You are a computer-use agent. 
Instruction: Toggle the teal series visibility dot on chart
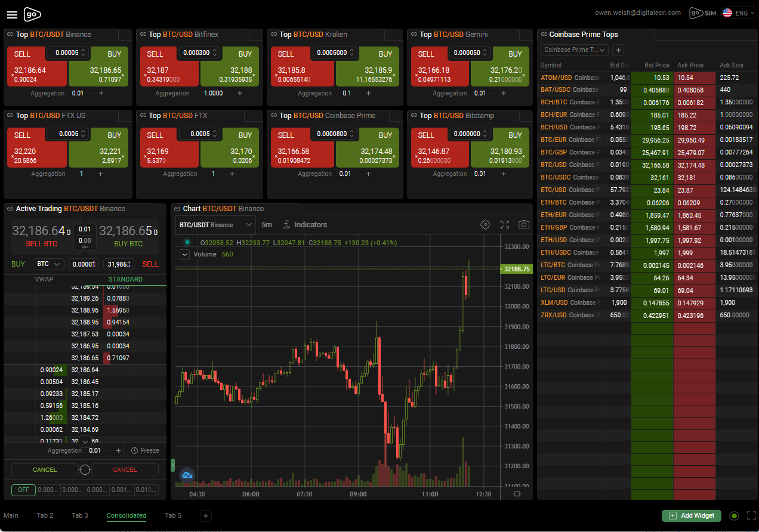pyautogui.click(x=187, y=242)
